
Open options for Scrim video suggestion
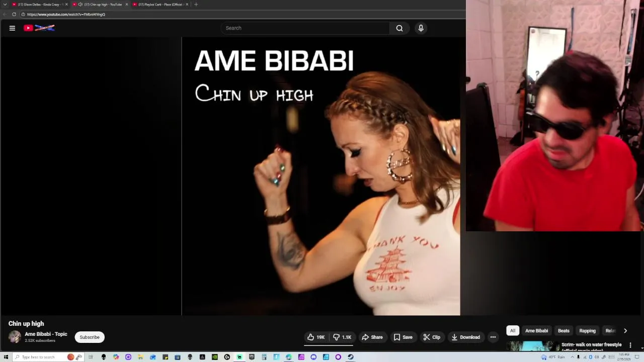coord(630,345)
